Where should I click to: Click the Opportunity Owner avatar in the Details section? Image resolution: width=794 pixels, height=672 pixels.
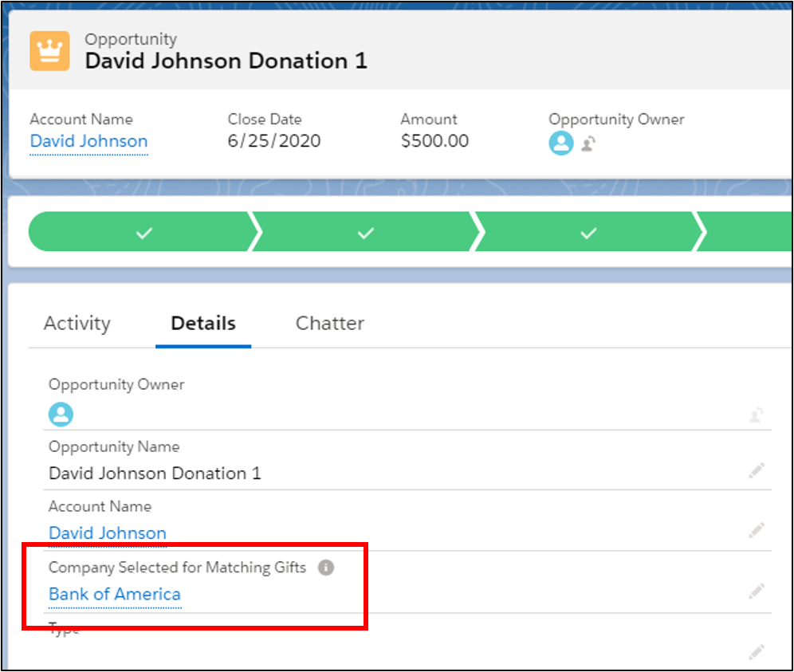point(61,414)
